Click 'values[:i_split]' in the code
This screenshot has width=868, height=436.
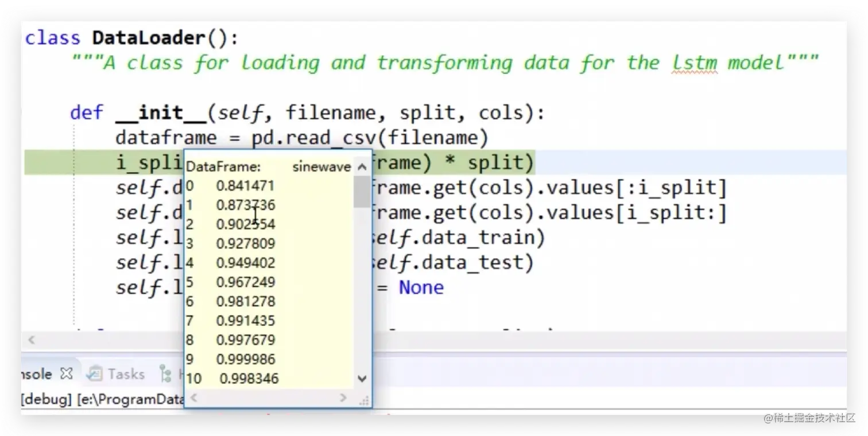pos(636,188)
